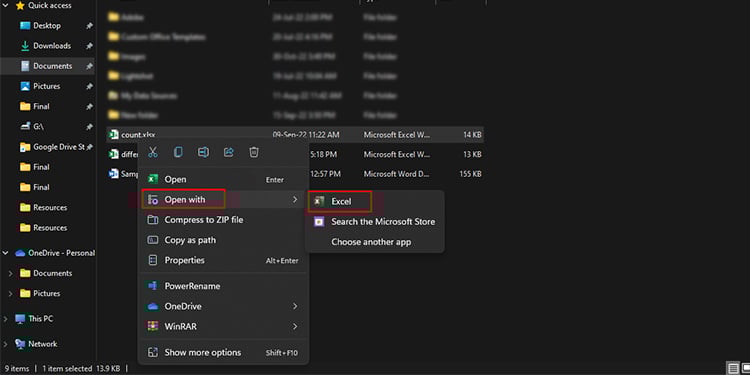Click the 155 KB size cell

(x=470, y=174)
